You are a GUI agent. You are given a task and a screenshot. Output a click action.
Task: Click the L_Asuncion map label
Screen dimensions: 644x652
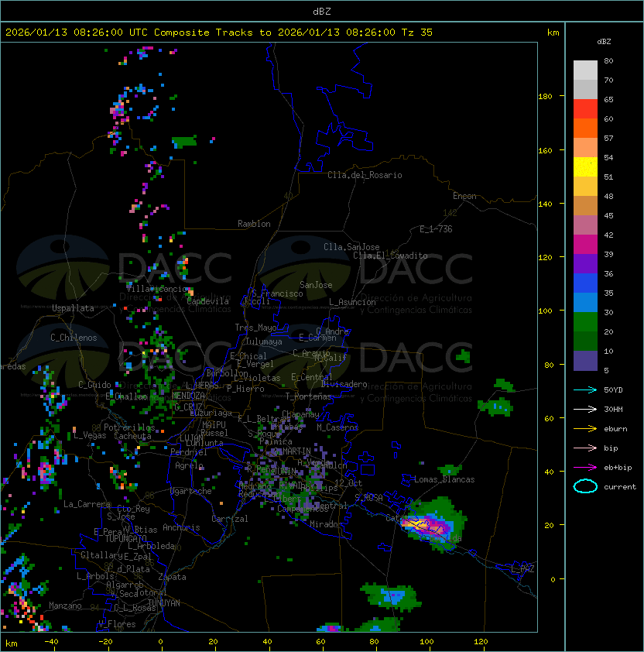(352, 302)
